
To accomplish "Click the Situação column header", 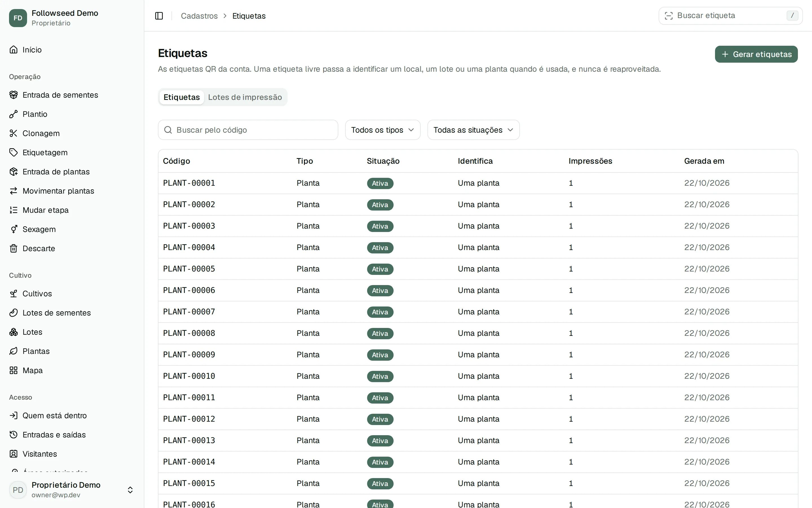I will click(383, 161).
